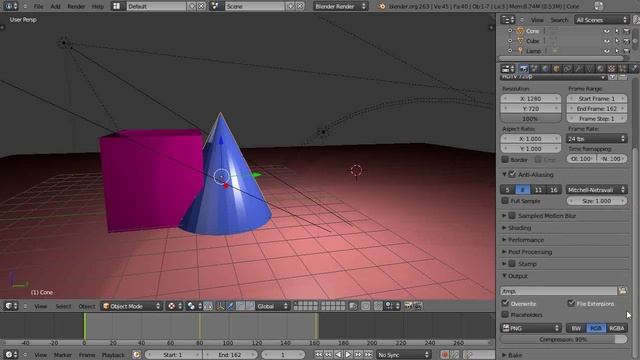Open the Object properties tab cube icon
The width and height of the screenshot is (640, 360).
(x=556, y=69)
